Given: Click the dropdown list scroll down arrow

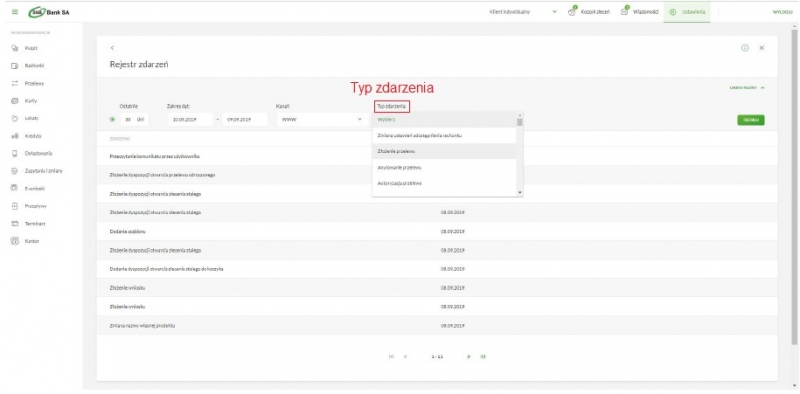Looking at the screenshot, I should coord(520,192).
